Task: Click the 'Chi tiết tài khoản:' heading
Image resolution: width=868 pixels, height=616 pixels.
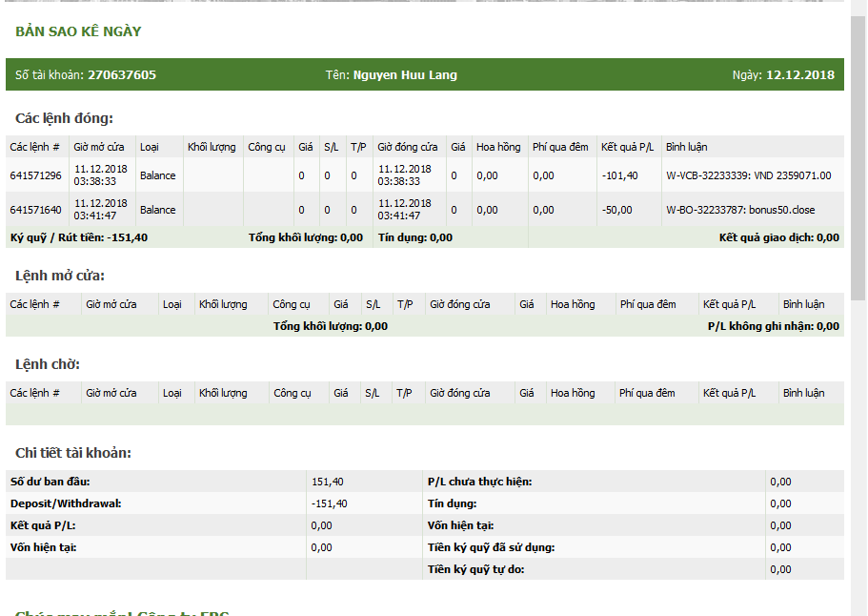Action: click(73, 453)
